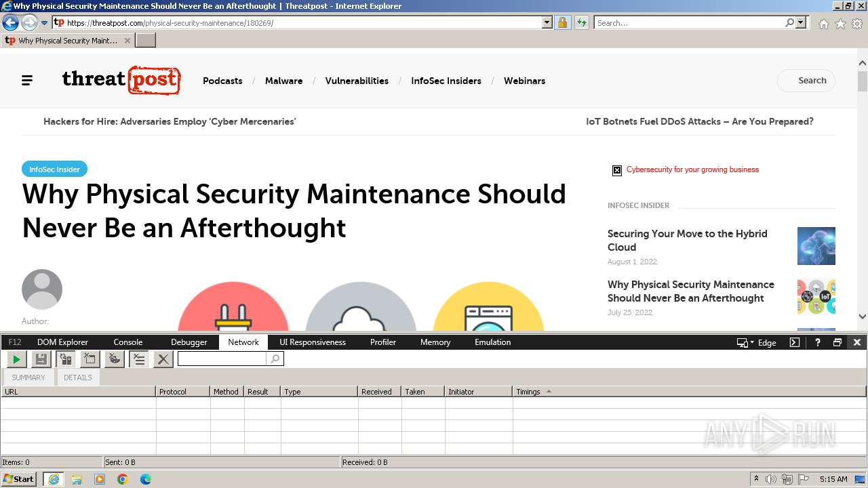This screenshot has width=868, height=488.
Task: Export captured traffic using the save icon
Action: pyautogui.click(x=41, y=359)
